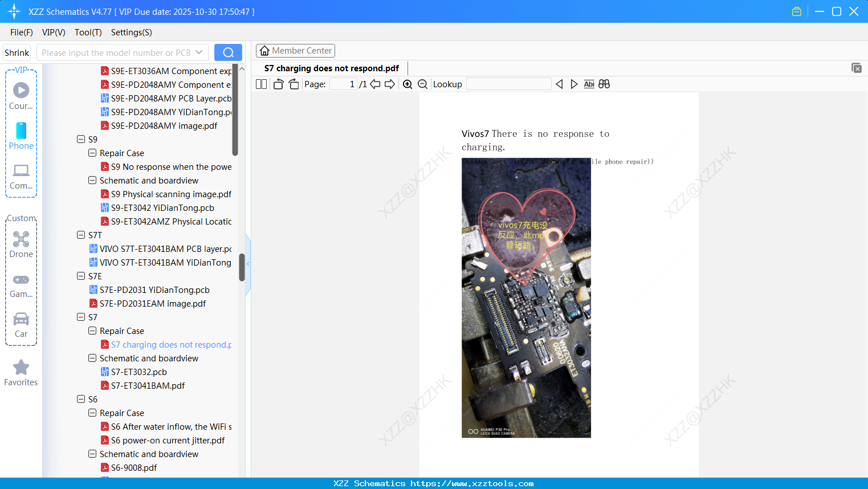The height and width of the screenshot is (489, 868).
Task: Open the model number dropdown arrow
Action: point(199,52)
